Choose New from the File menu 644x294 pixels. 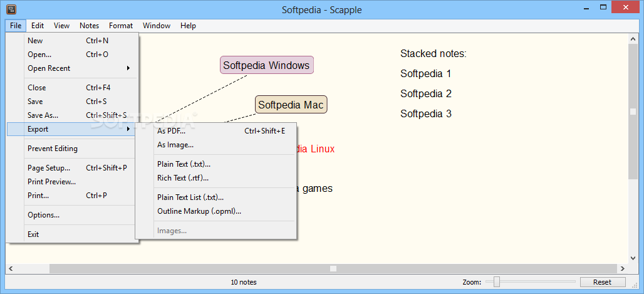click(x=72, y=41)
